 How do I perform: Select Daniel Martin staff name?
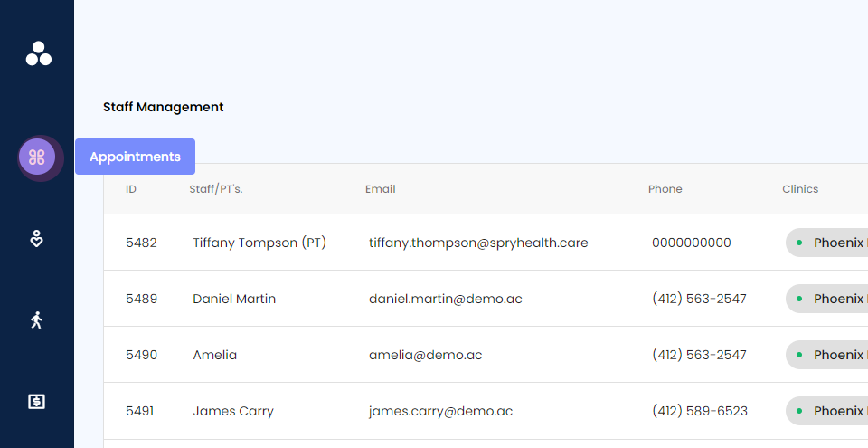coord(234,299)
